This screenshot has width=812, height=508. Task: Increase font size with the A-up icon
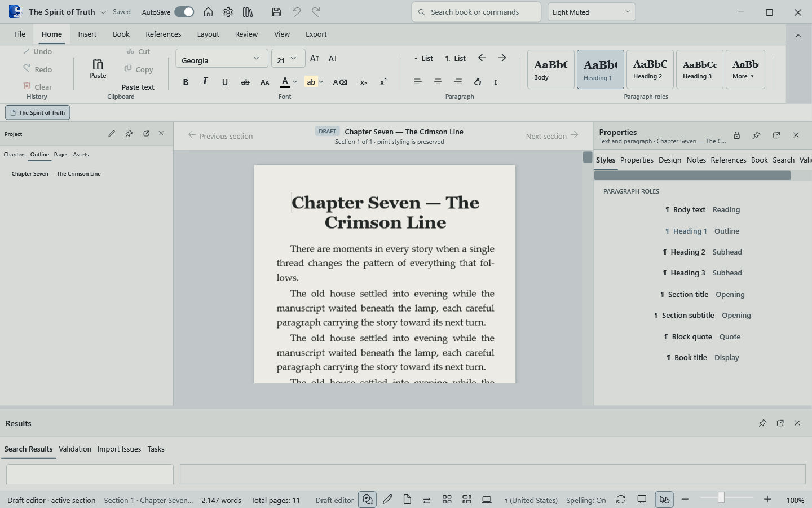(315, 58)
